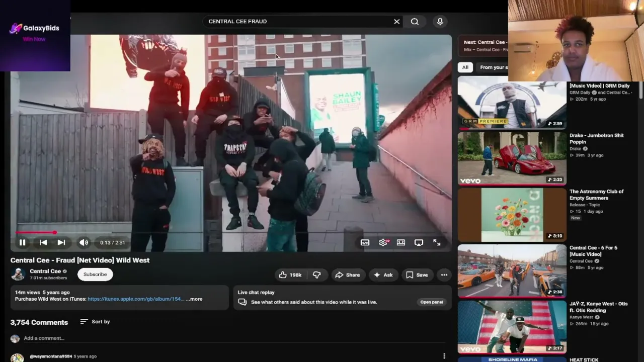
Task: Open more actions menu beside Save
Action: point(444,275)
